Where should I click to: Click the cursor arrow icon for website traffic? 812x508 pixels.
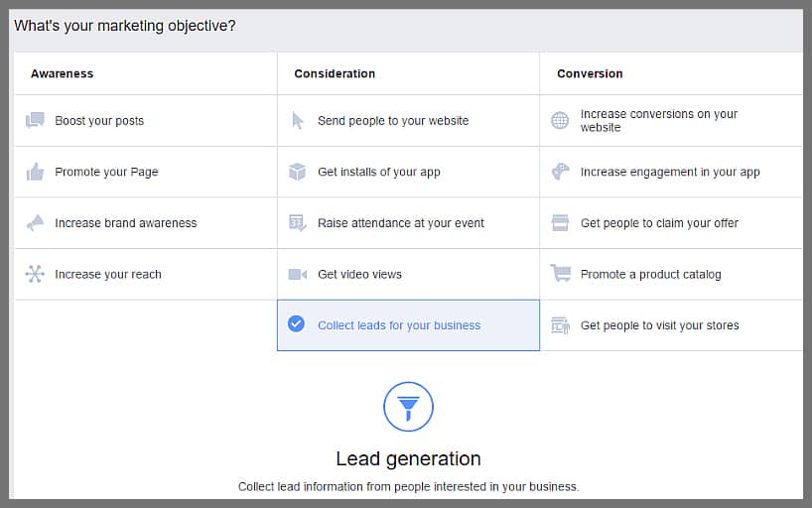coord(298,121)
